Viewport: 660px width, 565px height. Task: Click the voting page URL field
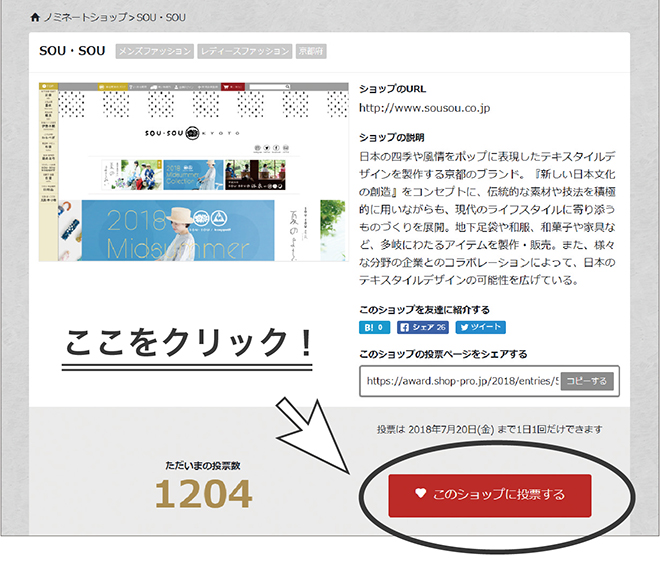click(x=461, y=381)
